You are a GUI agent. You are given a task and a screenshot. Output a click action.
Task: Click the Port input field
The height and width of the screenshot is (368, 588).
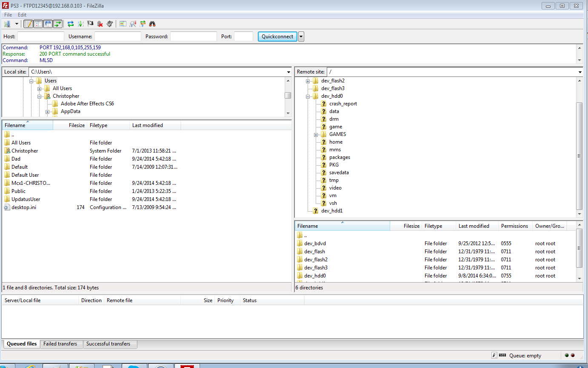pos(243,37)
